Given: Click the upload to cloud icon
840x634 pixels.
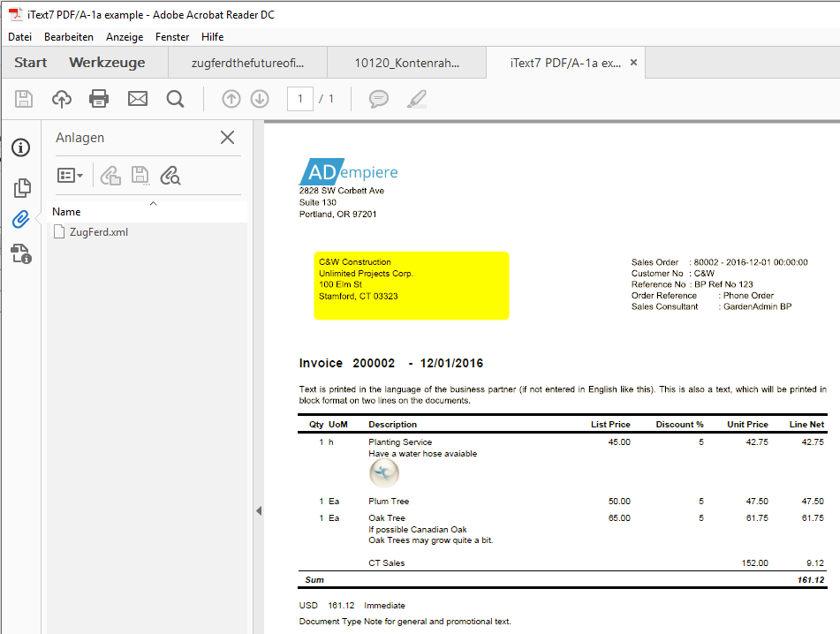Looking at the screenshot, I should (x=62, y=99).
